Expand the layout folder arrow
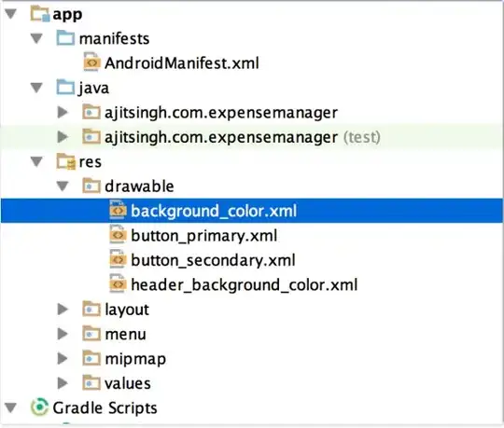 pos(63,310)
